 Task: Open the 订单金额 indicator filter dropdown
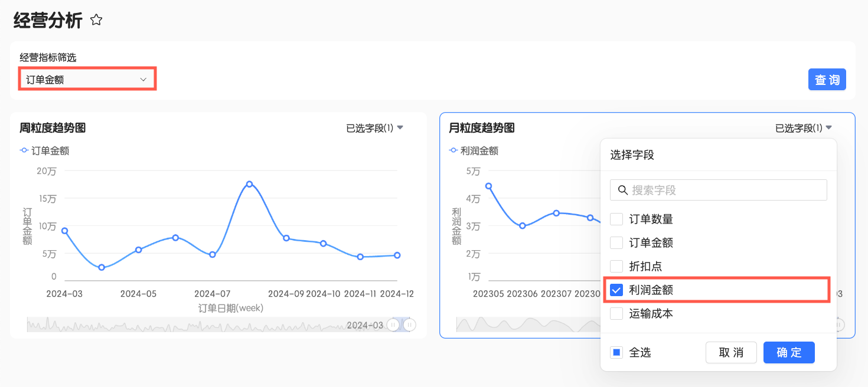[87, 79]
